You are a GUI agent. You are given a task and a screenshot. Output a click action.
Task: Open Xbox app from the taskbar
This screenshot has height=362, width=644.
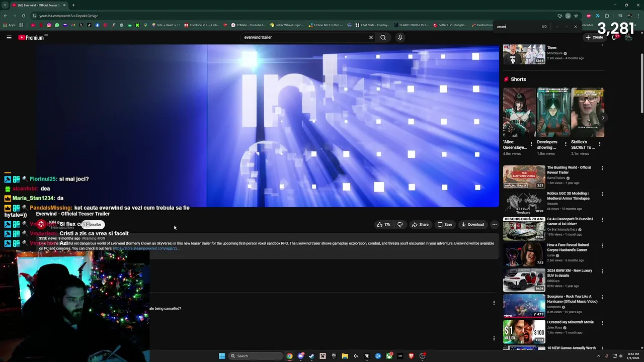pyautogui.click(x=389, y=356)
